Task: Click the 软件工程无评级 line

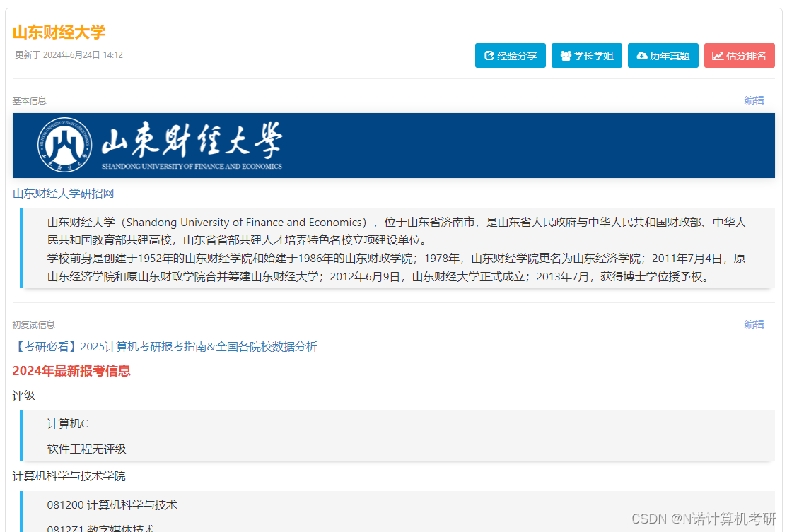Action: pyautogui.click(x=86, y=449)
